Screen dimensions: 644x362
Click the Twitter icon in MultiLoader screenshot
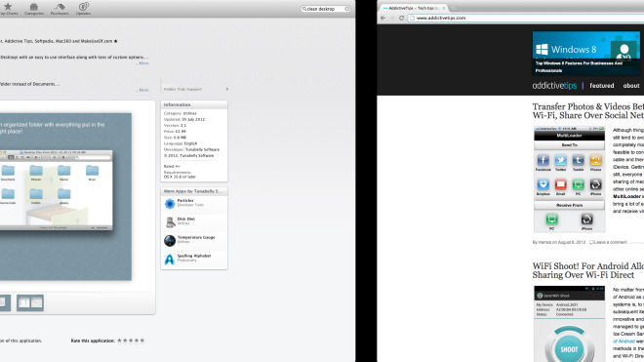[x=561, y=160]
